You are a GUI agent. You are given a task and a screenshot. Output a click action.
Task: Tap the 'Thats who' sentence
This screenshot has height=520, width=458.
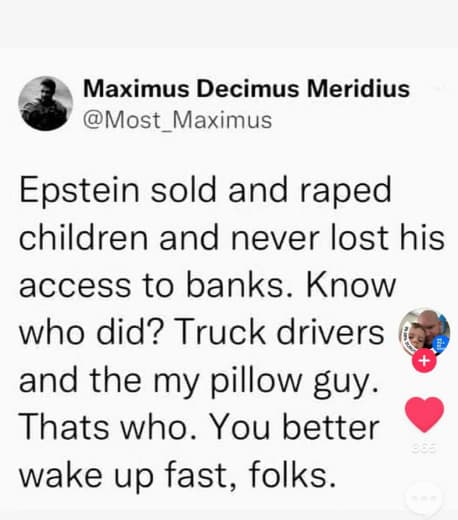click(107, 427)
